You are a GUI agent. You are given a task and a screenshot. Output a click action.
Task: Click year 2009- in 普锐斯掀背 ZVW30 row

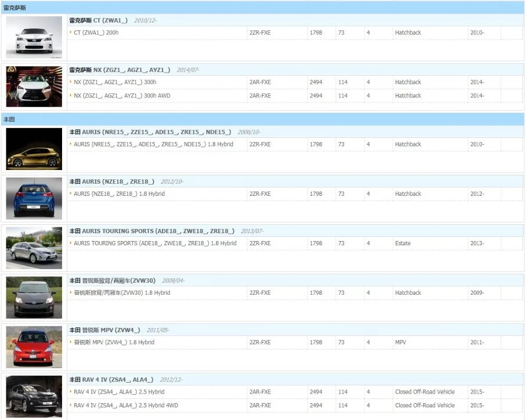click(477, 293)
